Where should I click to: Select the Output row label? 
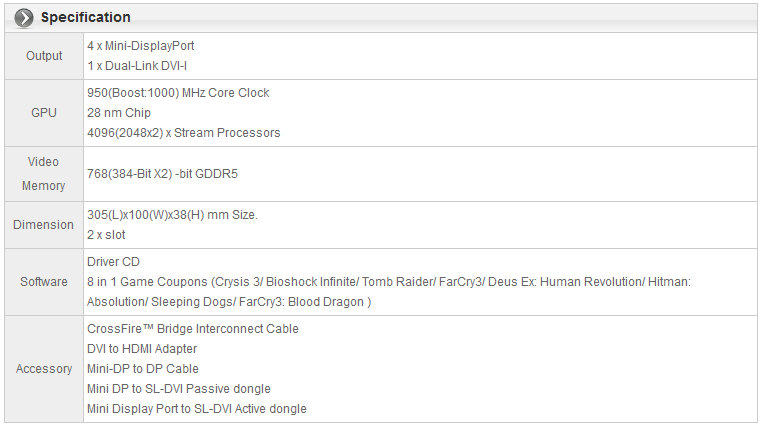pyautogui.click(x=44, y=56)
